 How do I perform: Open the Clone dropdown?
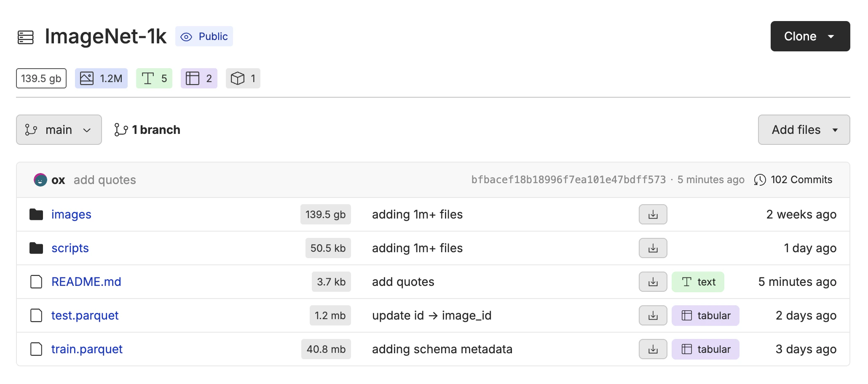pyautogui.click(x=810, y=36)
